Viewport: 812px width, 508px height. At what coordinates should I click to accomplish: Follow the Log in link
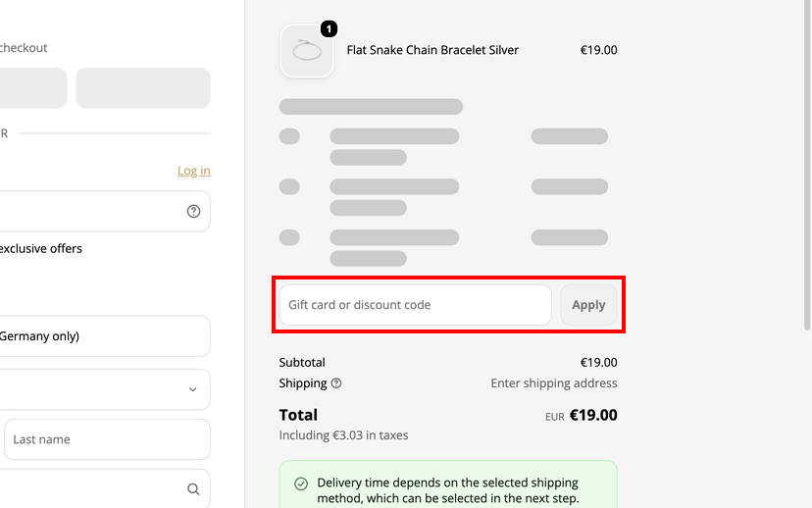[x=193, y=171]
